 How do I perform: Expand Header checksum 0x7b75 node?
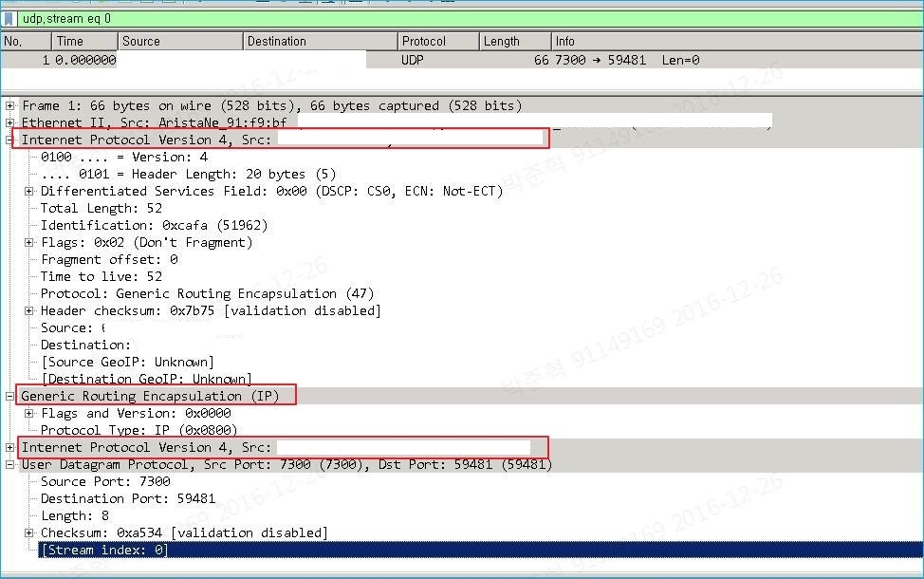[x=29, y=310]
